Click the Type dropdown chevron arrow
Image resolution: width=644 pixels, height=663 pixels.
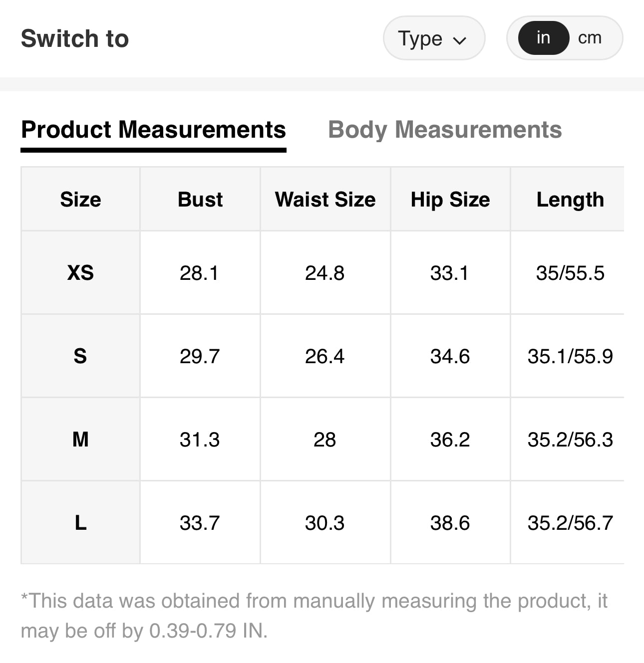click(x=459, y=40)
